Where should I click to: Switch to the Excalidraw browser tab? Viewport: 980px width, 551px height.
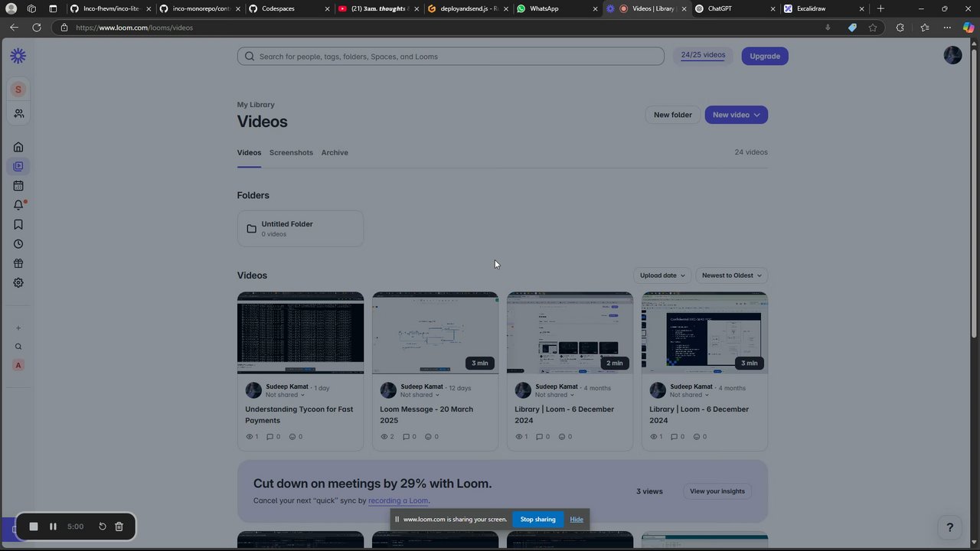[824, 8]
